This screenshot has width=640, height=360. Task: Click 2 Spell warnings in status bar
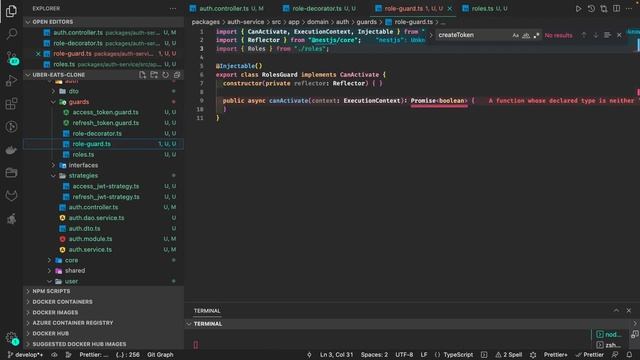point(509,355)
